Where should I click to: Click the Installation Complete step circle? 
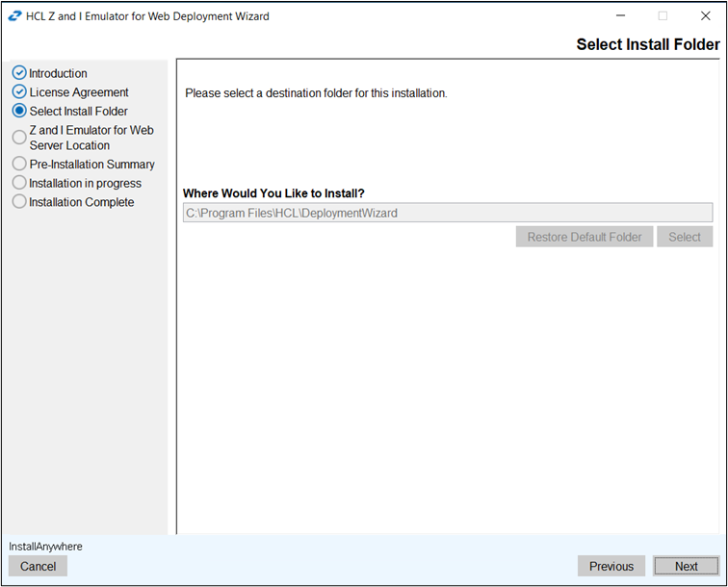pyautogui.click(x=19, y=202)
